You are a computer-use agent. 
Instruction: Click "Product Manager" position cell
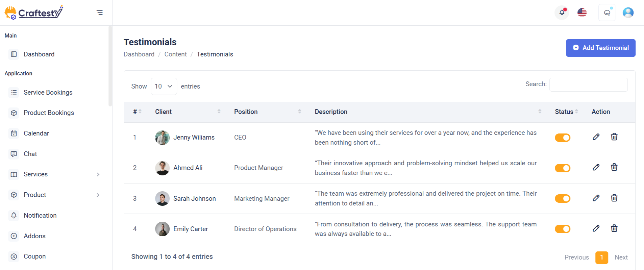(259, 168)
